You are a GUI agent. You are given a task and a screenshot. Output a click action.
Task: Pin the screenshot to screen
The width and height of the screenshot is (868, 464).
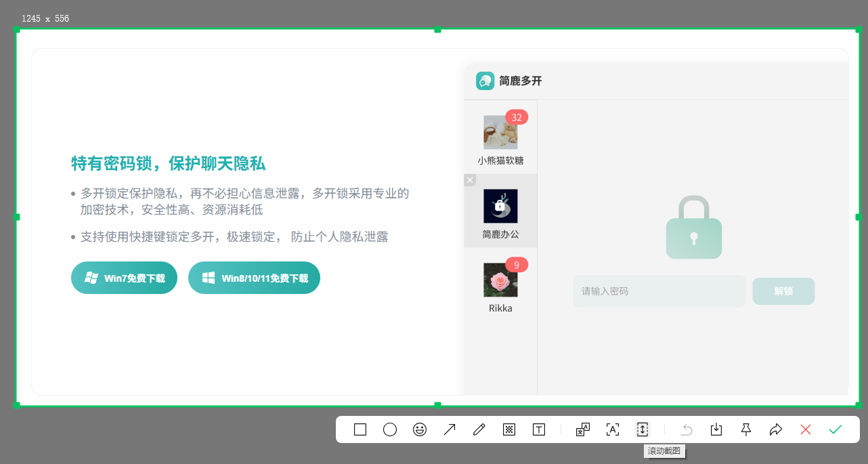point(745,429)
